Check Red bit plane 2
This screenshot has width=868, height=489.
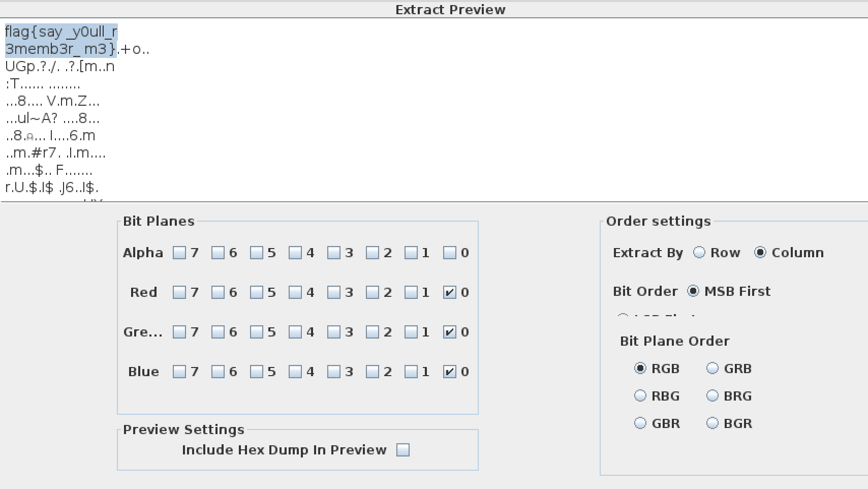point(373,292)
